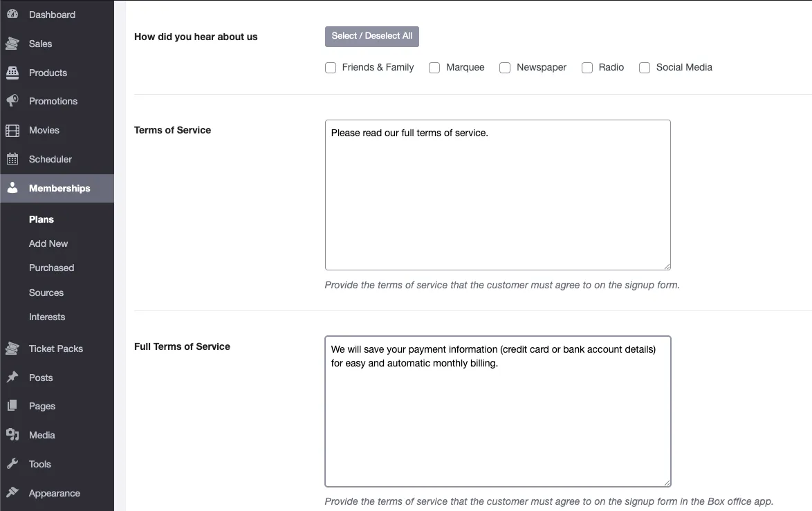Click the Terms of Service textarea resize handle
The image size is (812, 511).
click(x=667, y=267)
